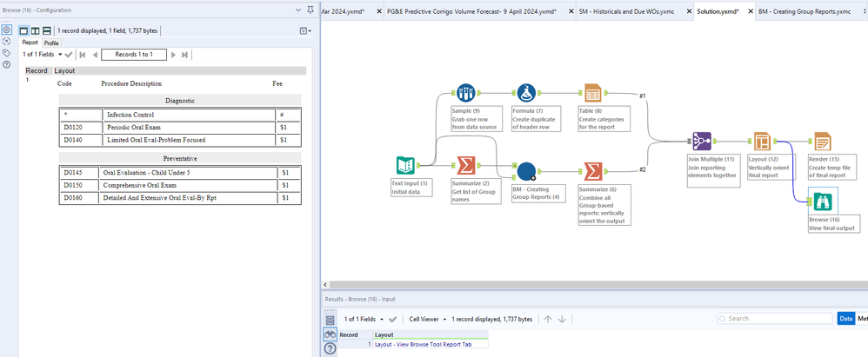Select BM - Creating Group Reports macro
Screen dimensions: 868x357
[x=526, y=171]
